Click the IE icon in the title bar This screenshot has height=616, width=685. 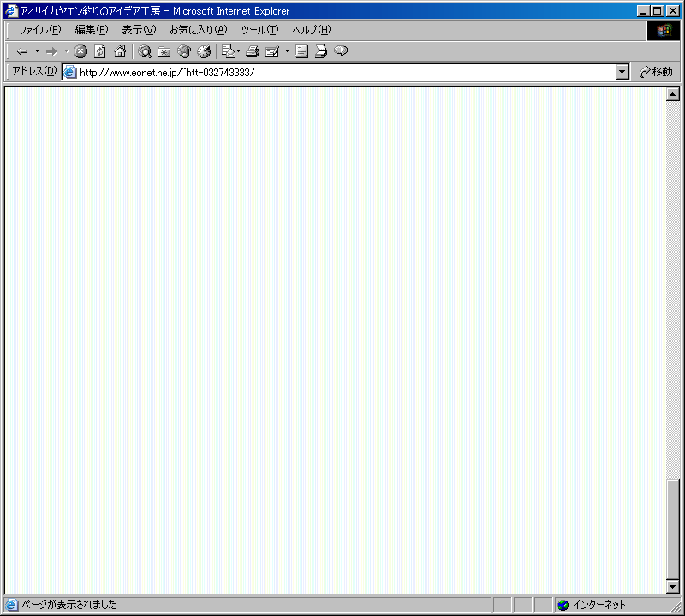(11, 11)
